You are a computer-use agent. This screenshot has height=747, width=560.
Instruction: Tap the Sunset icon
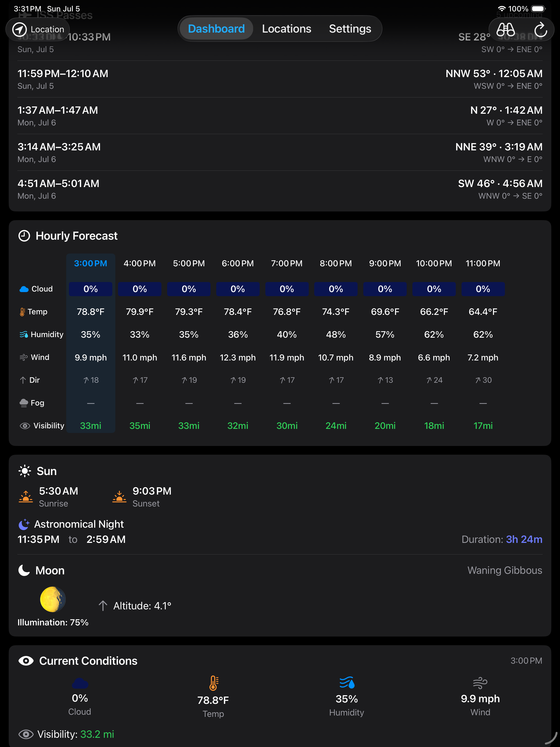tap(119, 497)
